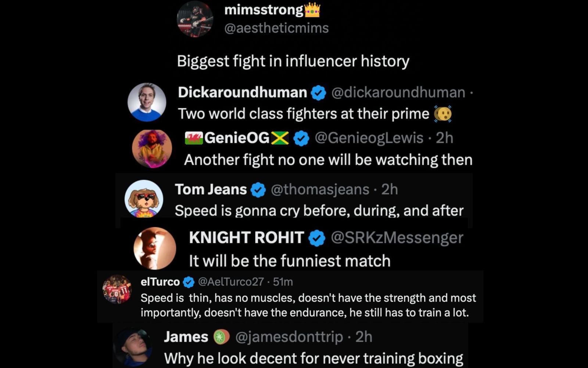Click the Jamaican flag in GenieOG's name
Image resolution: width=588 pixels, height=368 pixels.
tap(281, 138)
